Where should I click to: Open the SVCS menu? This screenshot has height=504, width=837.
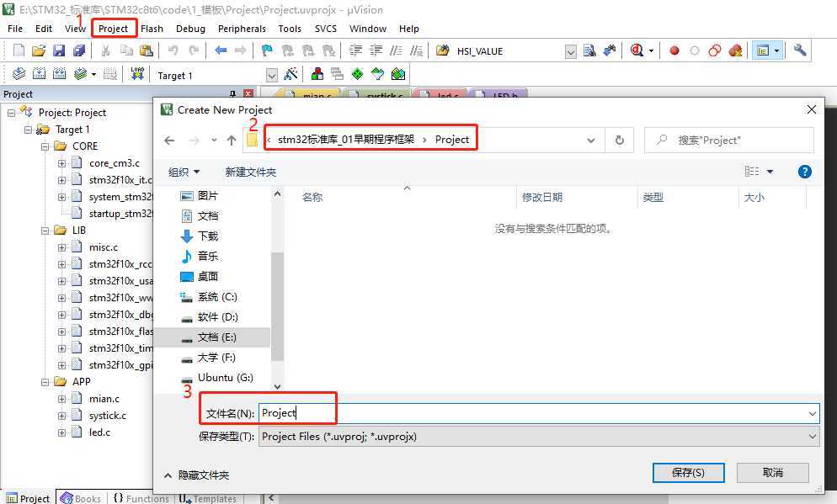326,29
